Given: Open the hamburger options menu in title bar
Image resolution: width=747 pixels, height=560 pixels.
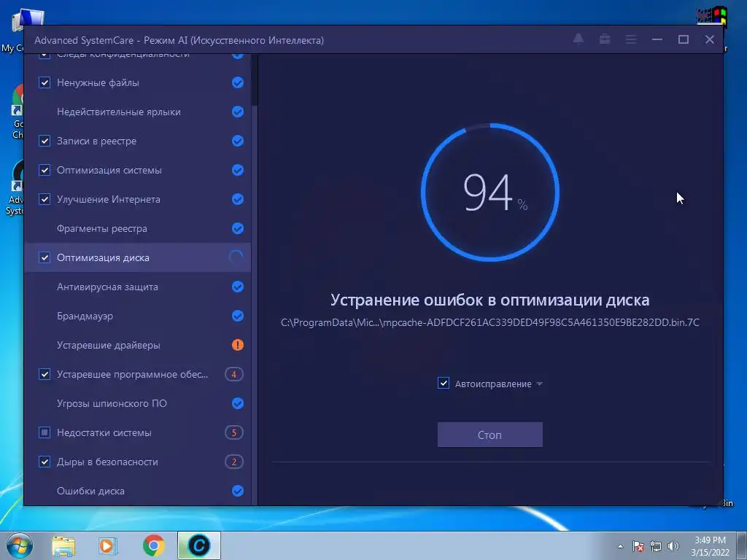Looking at the screenshot, I should [631, 39].
